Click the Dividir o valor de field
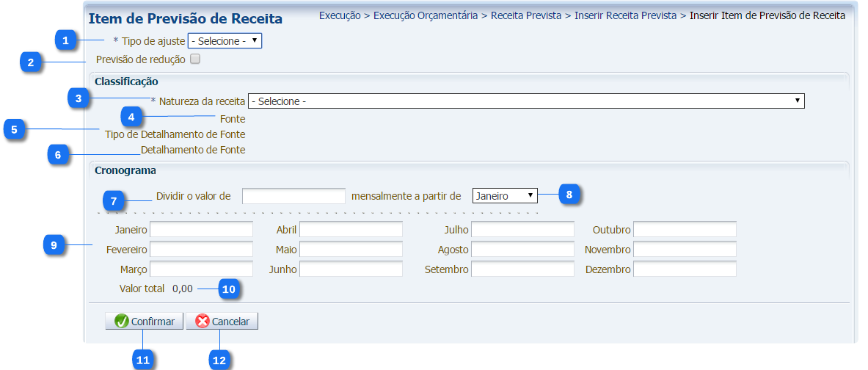This screenshot has height=370, width=868. 293,196
